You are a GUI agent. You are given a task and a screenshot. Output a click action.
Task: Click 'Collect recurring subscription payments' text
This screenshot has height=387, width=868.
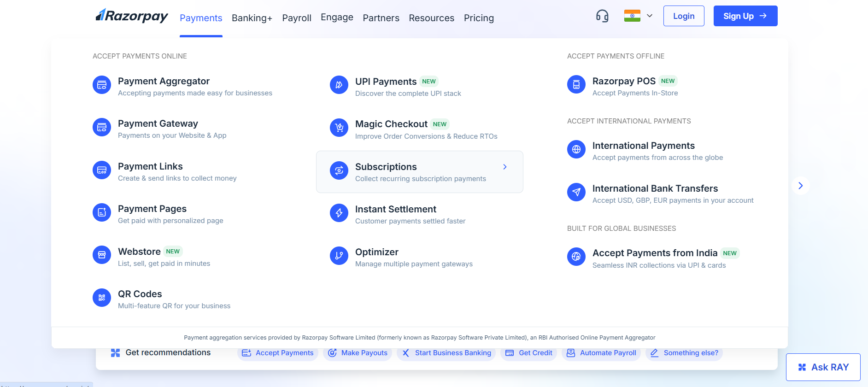421,179
